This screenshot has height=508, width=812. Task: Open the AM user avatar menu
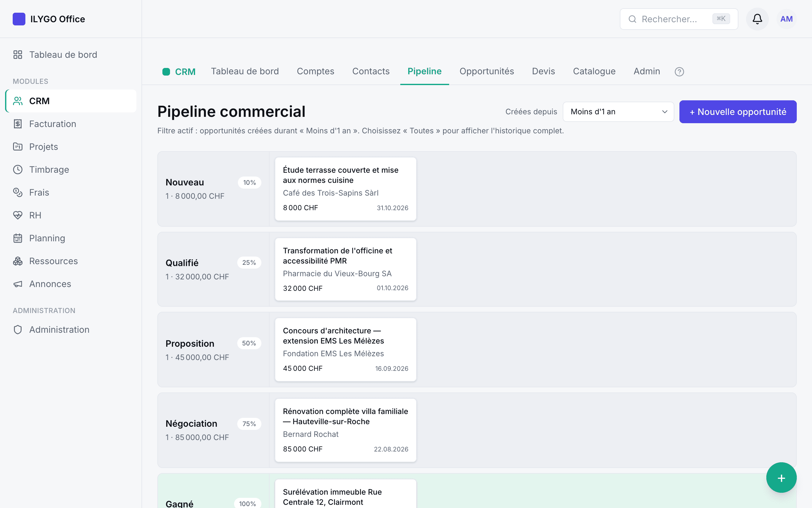[x=787, y=19]
